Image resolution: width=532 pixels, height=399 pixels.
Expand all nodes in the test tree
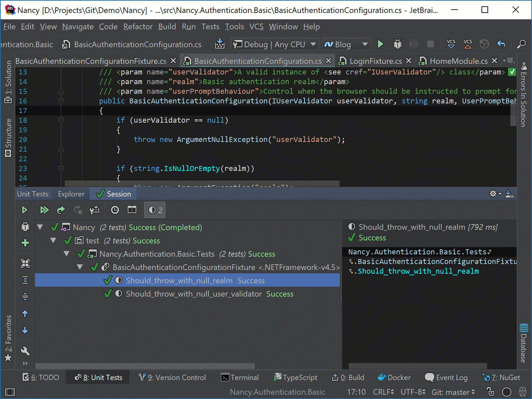pos(25,280)
